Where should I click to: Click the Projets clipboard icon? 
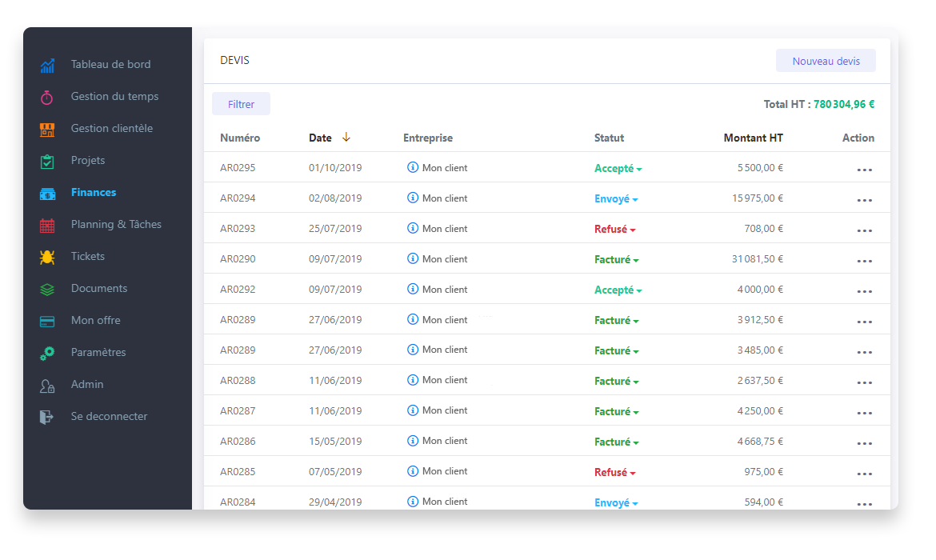pyautogui.click(x=47, y=161)
